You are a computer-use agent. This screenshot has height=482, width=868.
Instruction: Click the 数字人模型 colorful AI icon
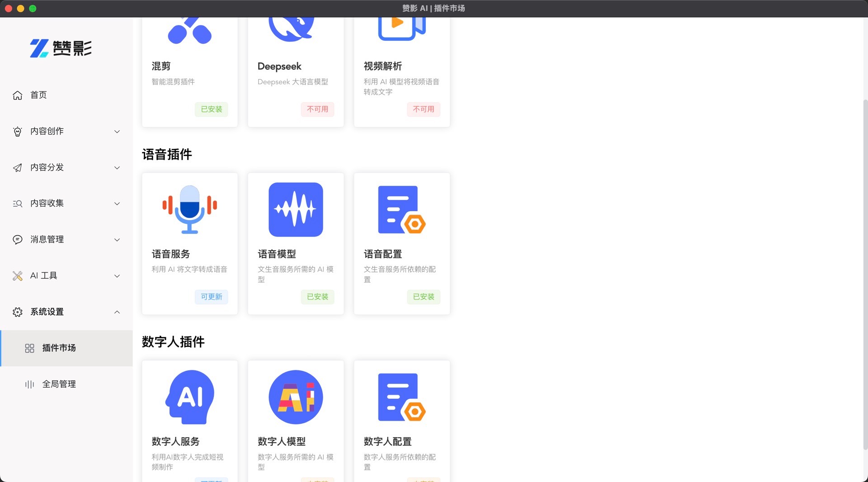pos(296,397)
